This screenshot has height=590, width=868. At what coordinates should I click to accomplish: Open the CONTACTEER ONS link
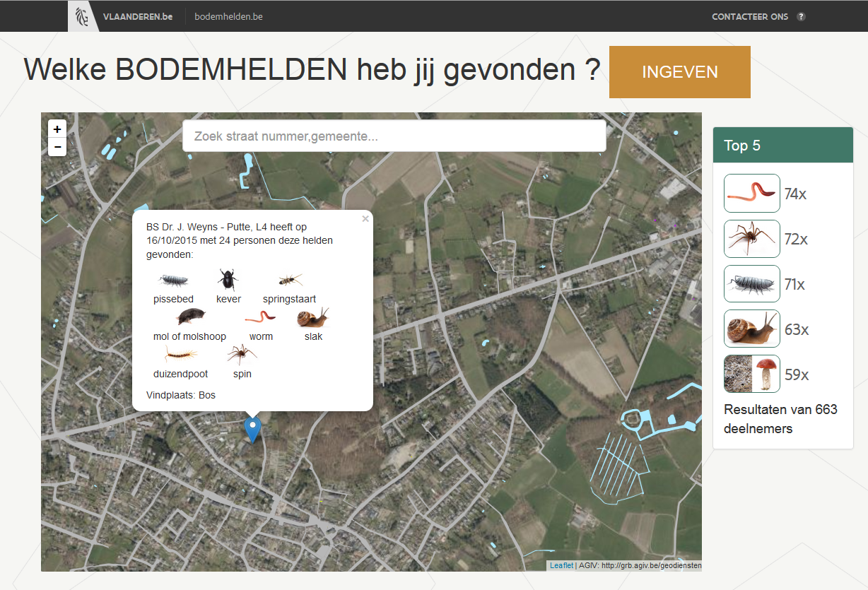coord(749,16)
